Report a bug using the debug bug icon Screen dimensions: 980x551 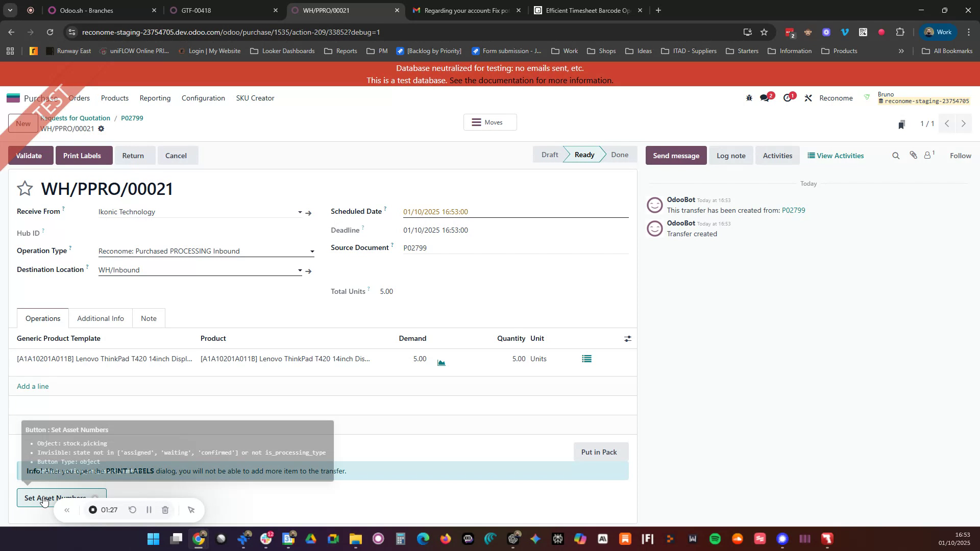tap(749, 97)
